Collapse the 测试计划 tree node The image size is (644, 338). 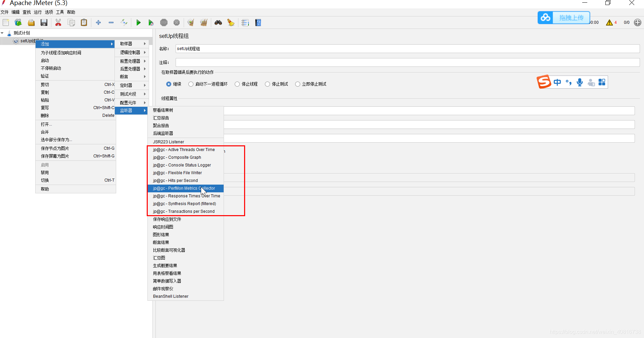click(2, 33)
